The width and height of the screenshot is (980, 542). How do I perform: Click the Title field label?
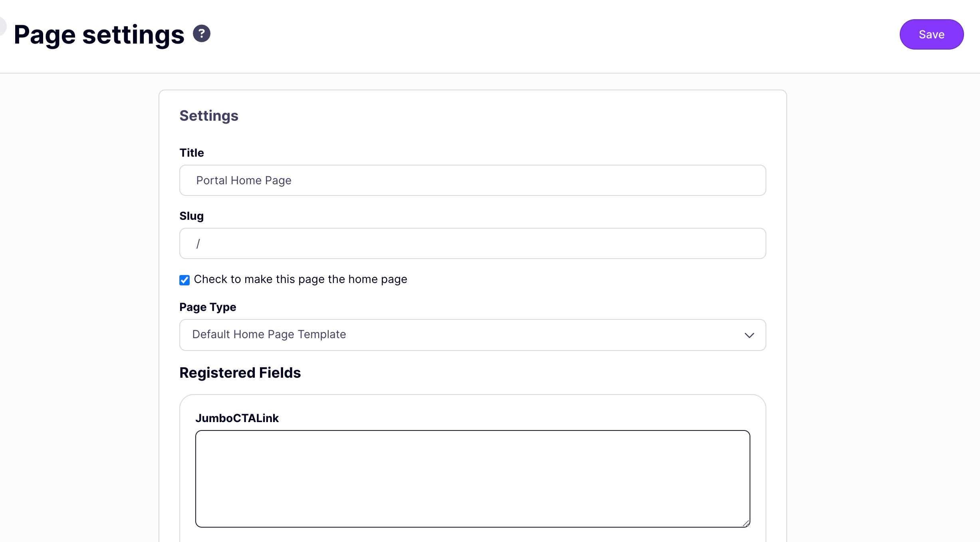(191, 152)
